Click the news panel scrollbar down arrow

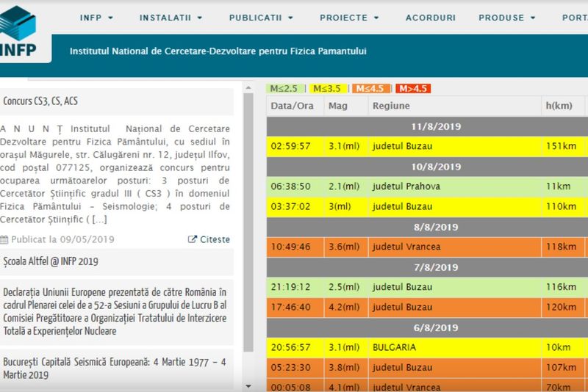pyautogui.click(x=248, y=385)
